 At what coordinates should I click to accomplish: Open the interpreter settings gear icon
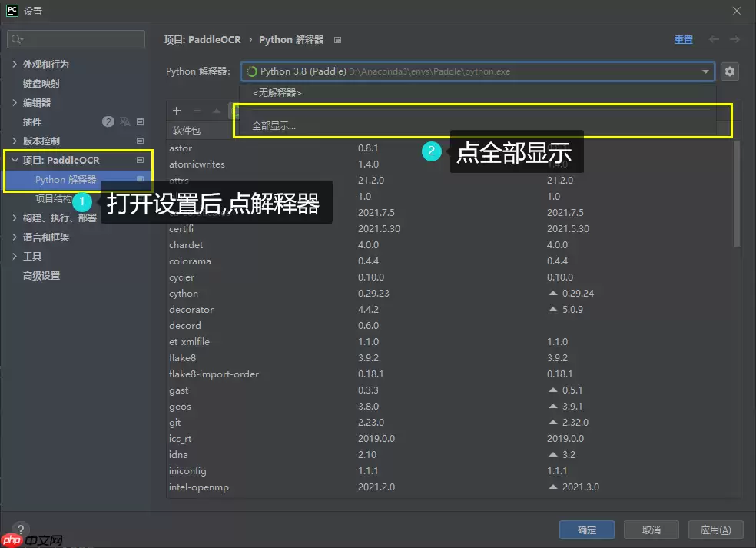729,71
